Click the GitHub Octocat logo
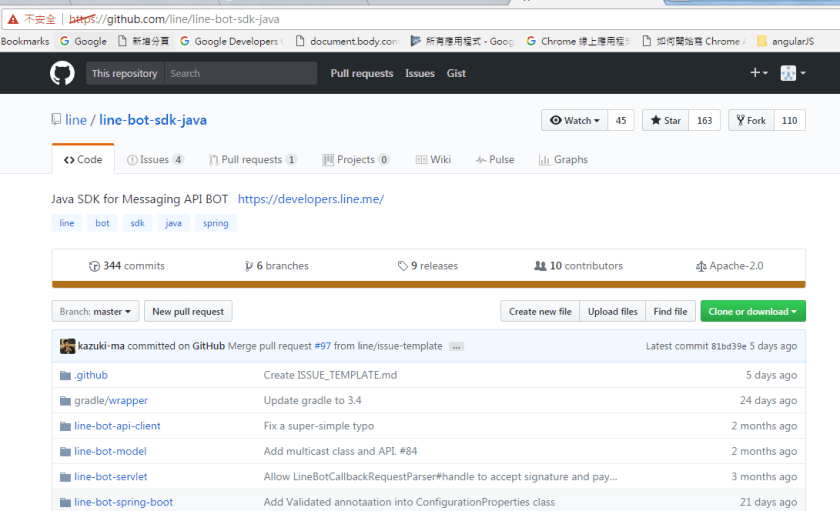 62,73
